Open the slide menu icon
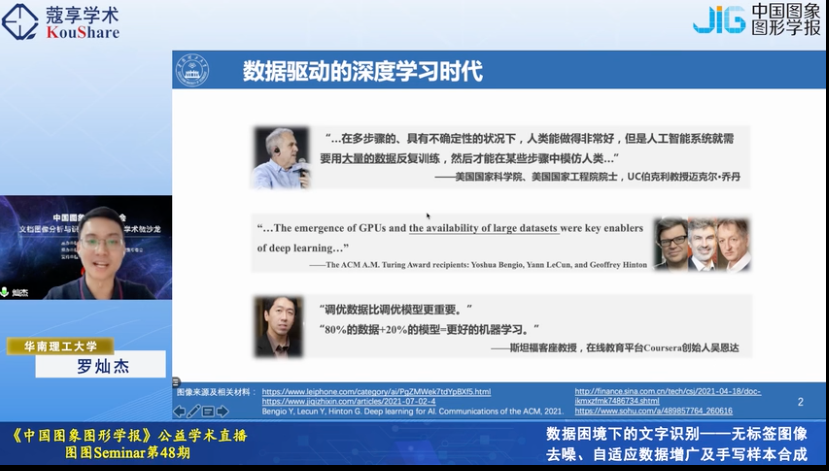The height and width of the screenshot is (471, 829). click(x=208, y=411)
